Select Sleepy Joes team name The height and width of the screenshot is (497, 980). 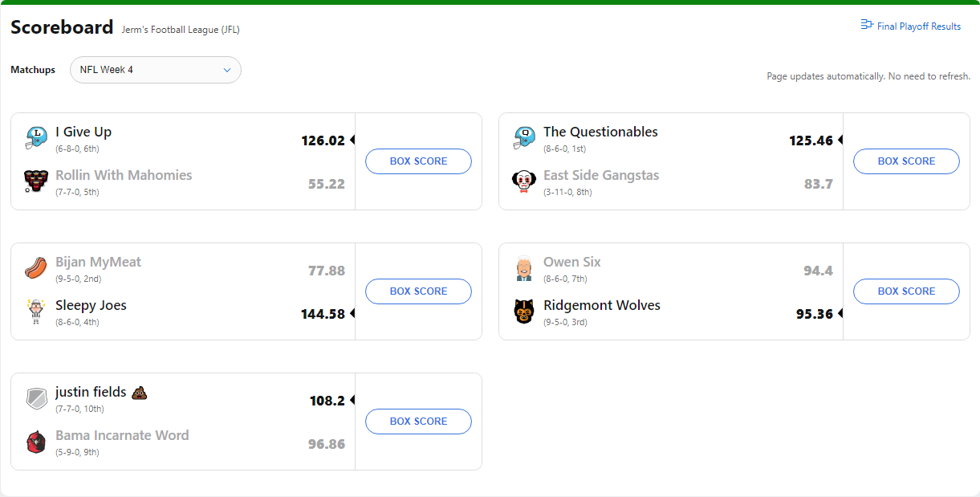coord(91,306)
